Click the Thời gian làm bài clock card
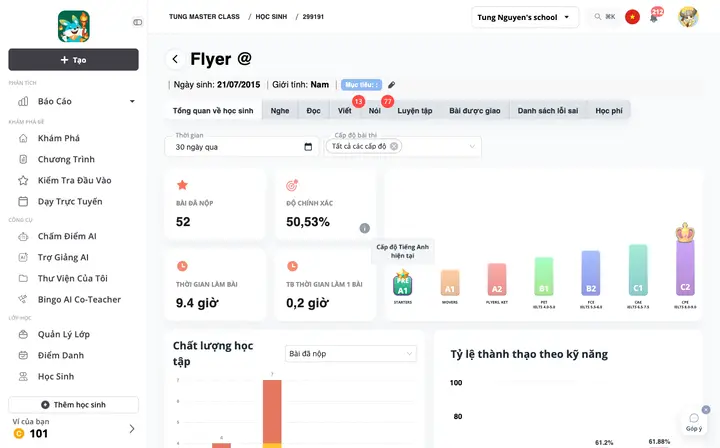 (x=215, y=285)
